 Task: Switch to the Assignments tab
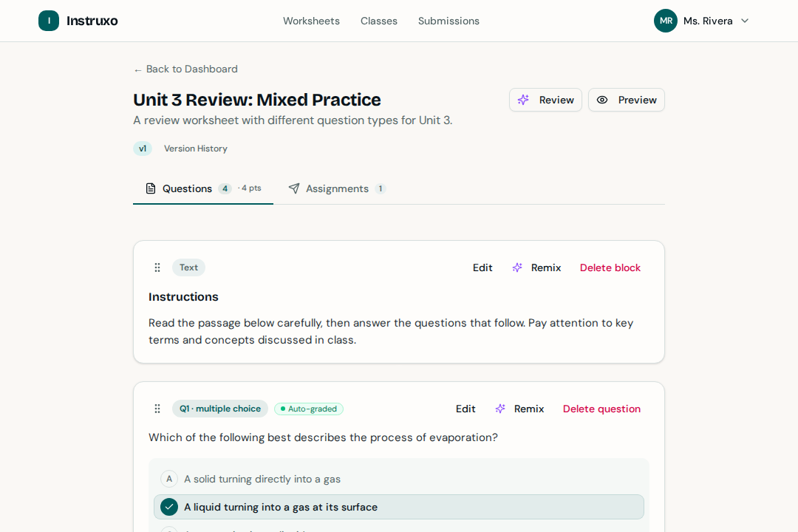point(337,188)
